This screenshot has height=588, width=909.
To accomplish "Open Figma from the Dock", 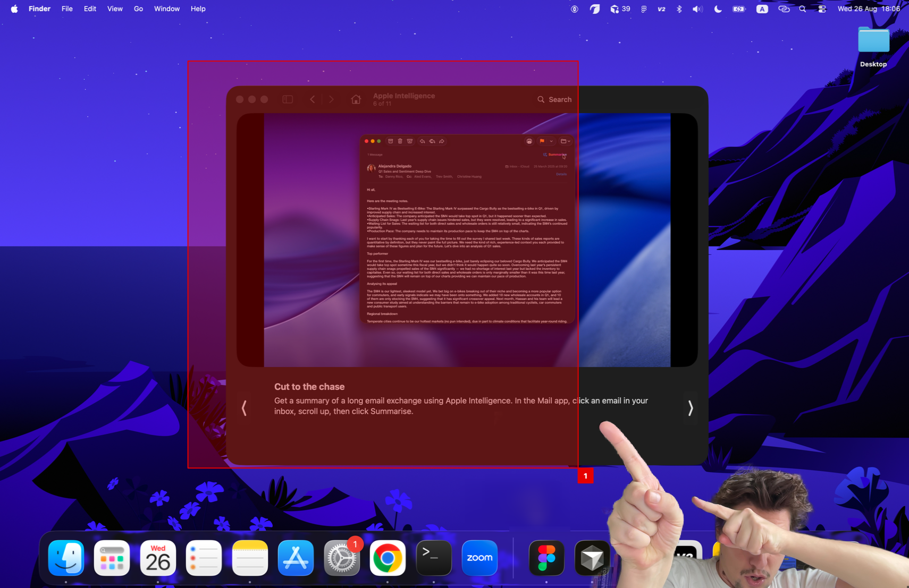I will click(546, 558).
